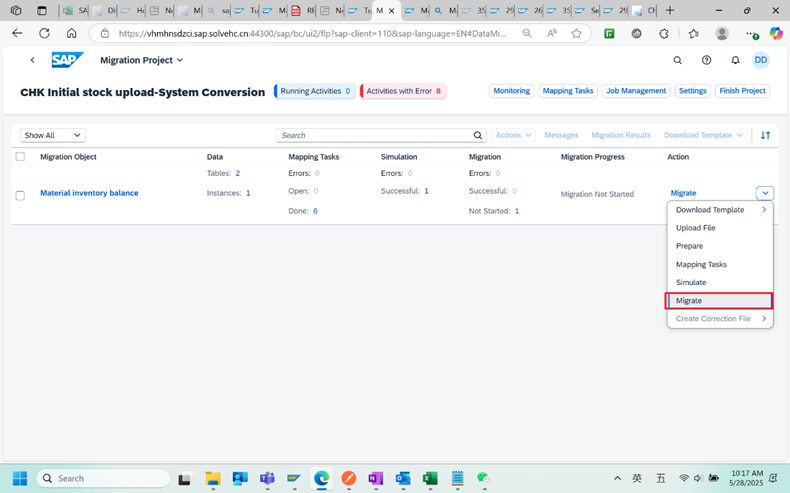Open browser extensions puzzle icon
This screenshot has height=493, width=790.
pos(664,33)
